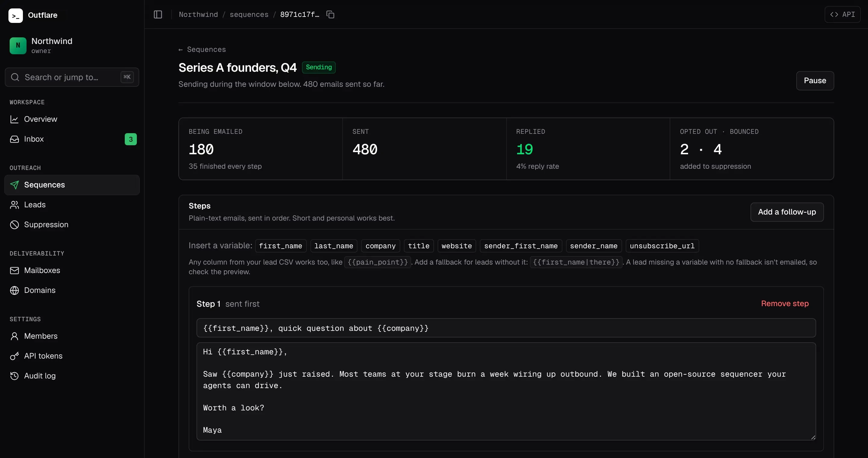Pause the sequence
868x458 pixels.
[815, 80]
